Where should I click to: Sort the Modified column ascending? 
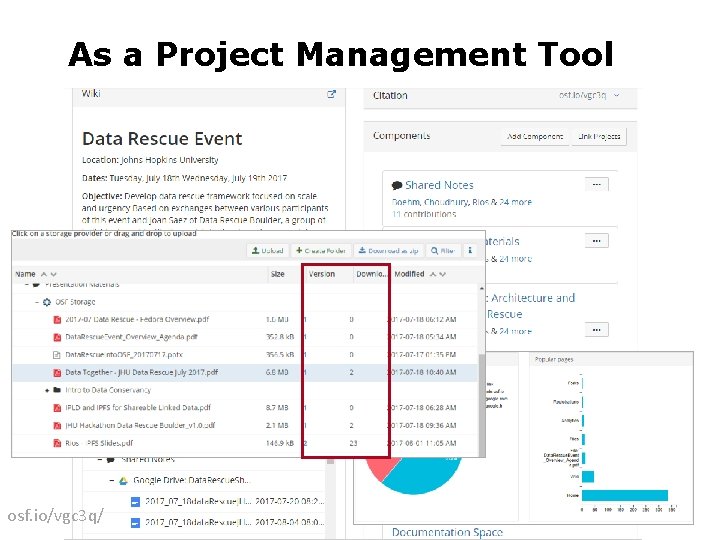click(x=433, y=274)
